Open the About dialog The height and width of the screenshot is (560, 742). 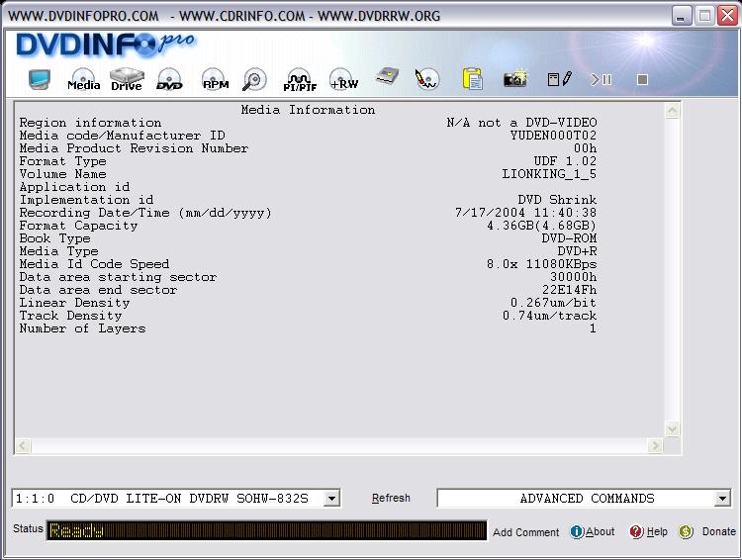(x=601, y=531)
